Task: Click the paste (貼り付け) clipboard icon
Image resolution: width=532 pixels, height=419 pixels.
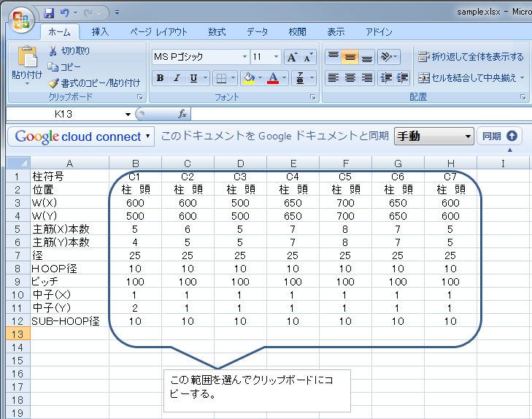Action: [27, 58]
